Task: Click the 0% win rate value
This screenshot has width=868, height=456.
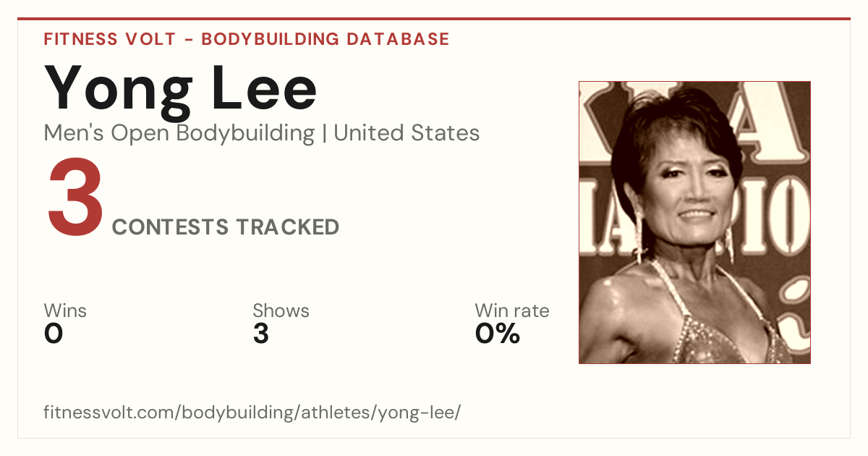Action: [498, 334]
